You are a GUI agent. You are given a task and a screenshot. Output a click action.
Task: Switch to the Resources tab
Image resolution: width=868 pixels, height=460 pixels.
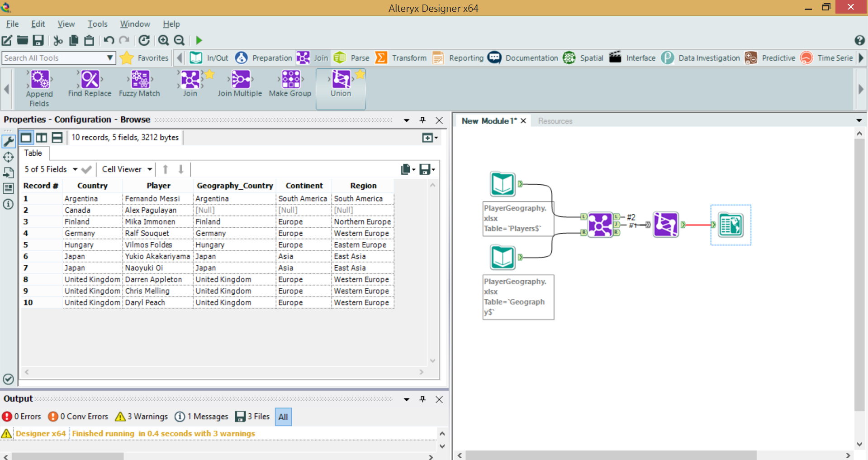555,121
